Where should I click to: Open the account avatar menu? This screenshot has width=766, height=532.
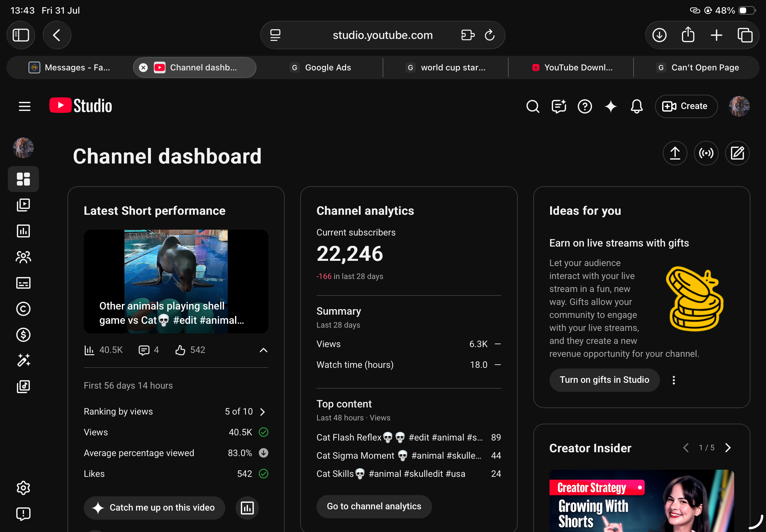tap(739, 106)
